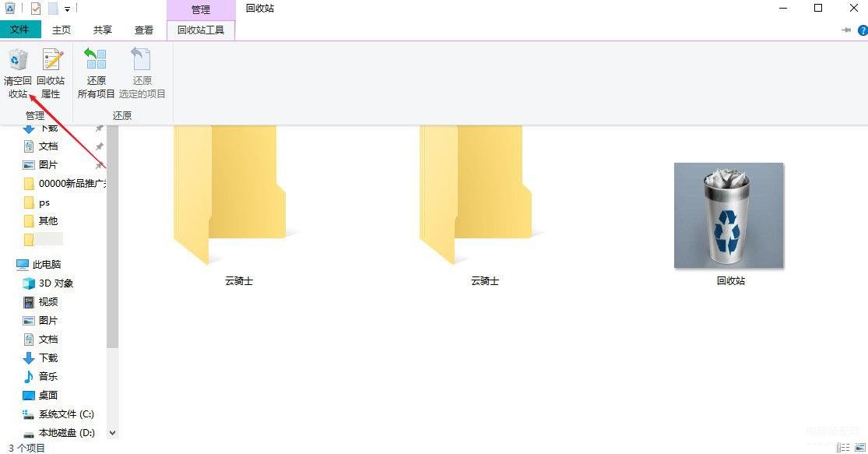Switch to the 查看 ribbon tab
The width and height of the screenshot is (868, 454).
click(x=144, y=30)
